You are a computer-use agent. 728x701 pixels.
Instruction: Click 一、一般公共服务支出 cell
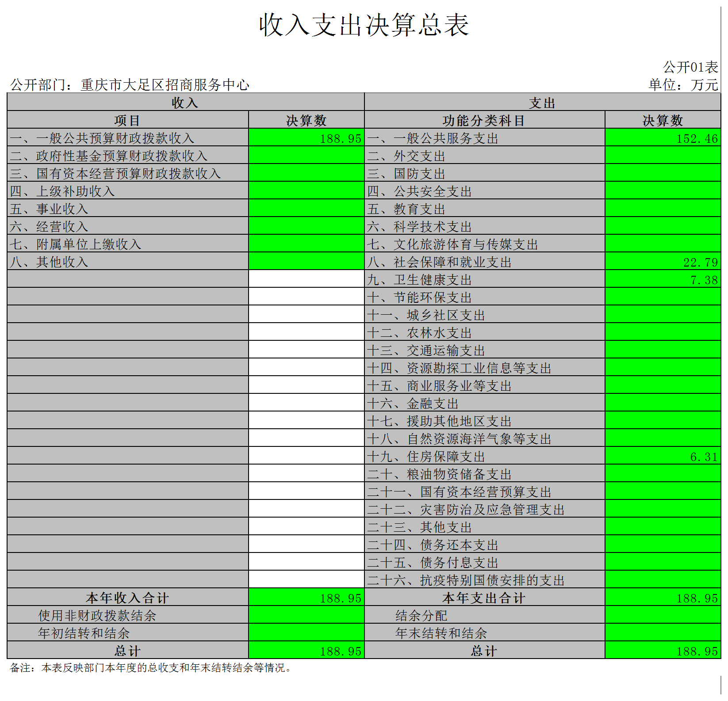(x=484, y=137)
